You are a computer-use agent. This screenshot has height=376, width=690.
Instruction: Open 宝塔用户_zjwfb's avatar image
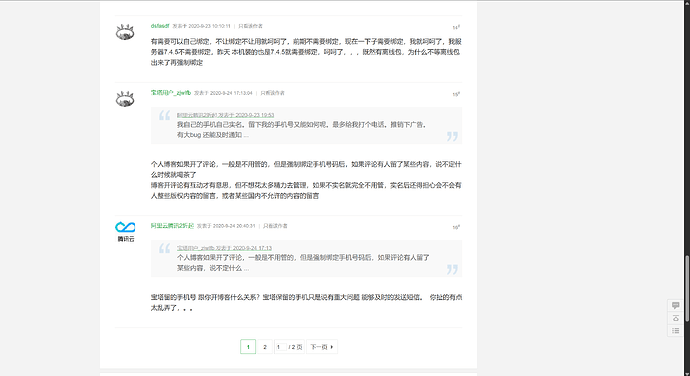pyautogui.click(x=125, y=99)
